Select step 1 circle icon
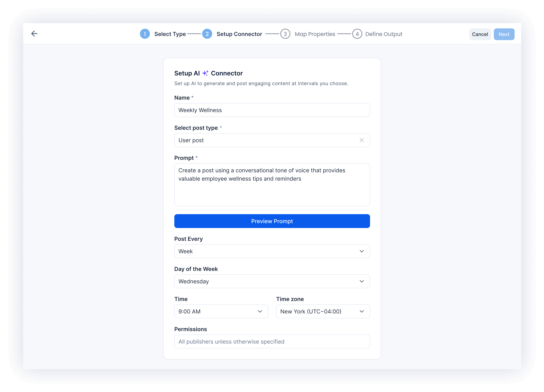This screenshot has width=544, height=392. pyautogui.click(x=145, y=34)
